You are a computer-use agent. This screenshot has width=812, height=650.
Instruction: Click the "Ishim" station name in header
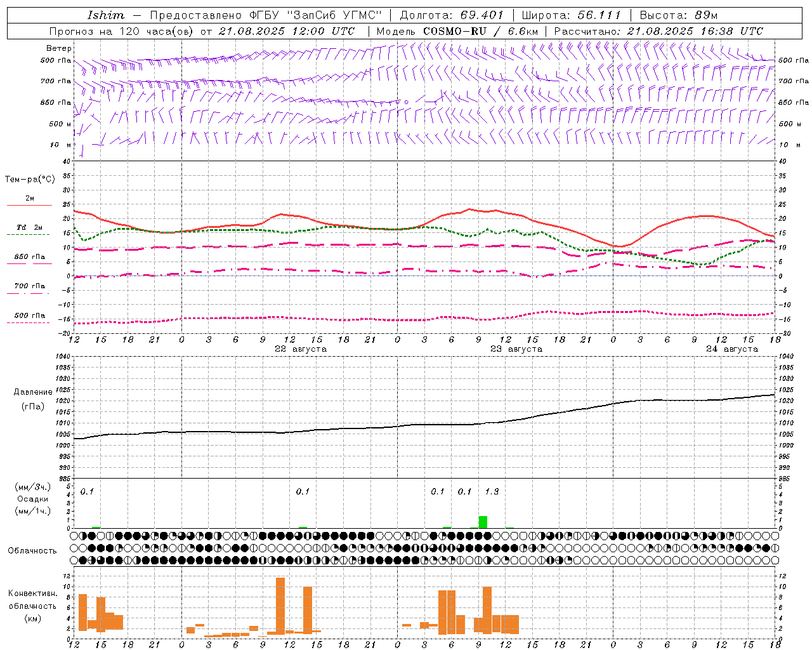click(105, 15)
